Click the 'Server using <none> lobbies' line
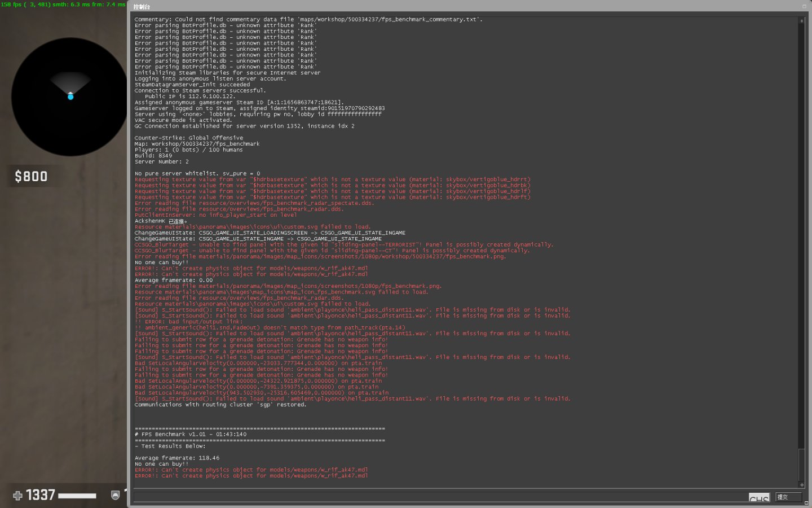812x508 pixels. pos(258,114)
